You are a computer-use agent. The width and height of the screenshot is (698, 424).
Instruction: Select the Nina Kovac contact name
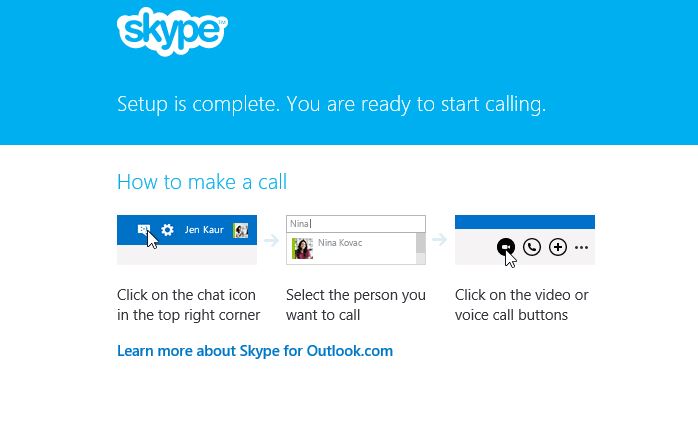(x=340, y=243)
